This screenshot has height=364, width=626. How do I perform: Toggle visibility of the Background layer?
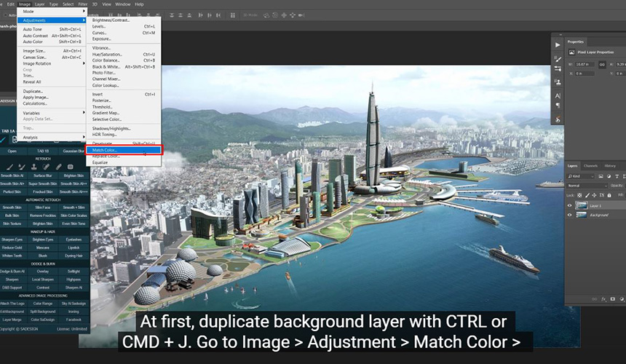click(570, 215)
